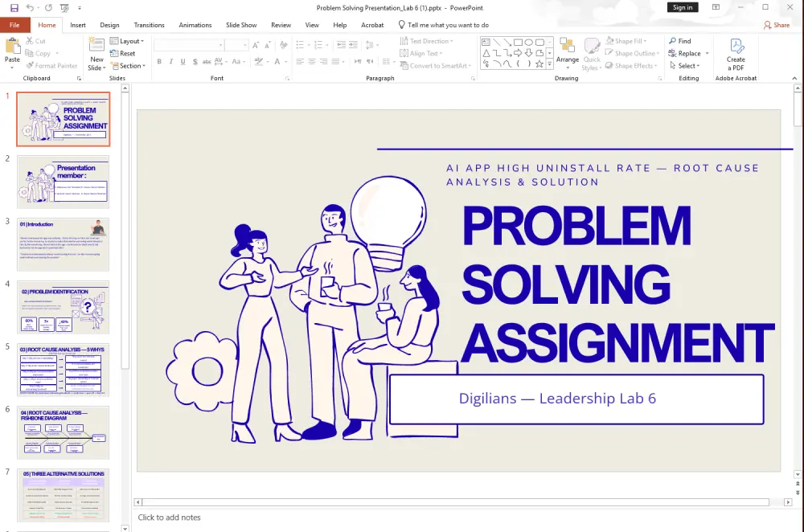Screen dimensions: 804x532
Task: Open the Select dropdown in Editing
Action: pyautogui.click(x=684, y=66)
